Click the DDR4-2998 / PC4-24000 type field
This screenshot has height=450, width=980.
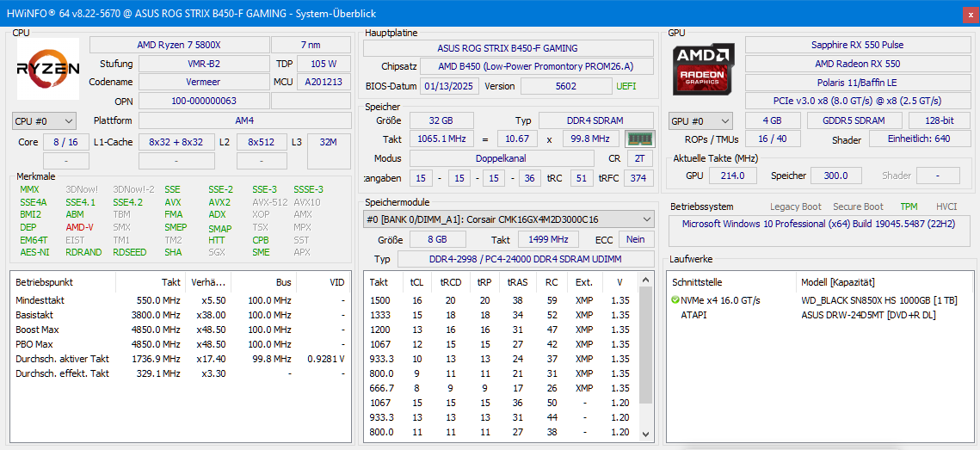[x=526, y=259]
